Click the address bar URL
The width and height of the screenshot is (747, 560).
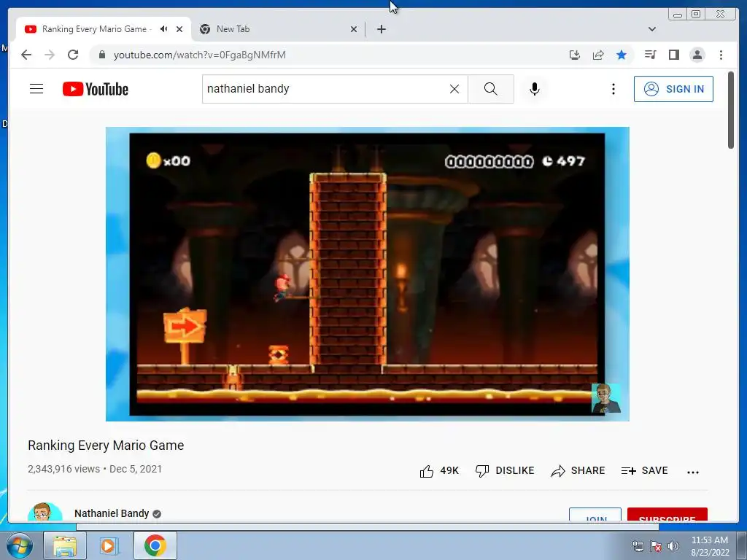(x=200, y=55)
